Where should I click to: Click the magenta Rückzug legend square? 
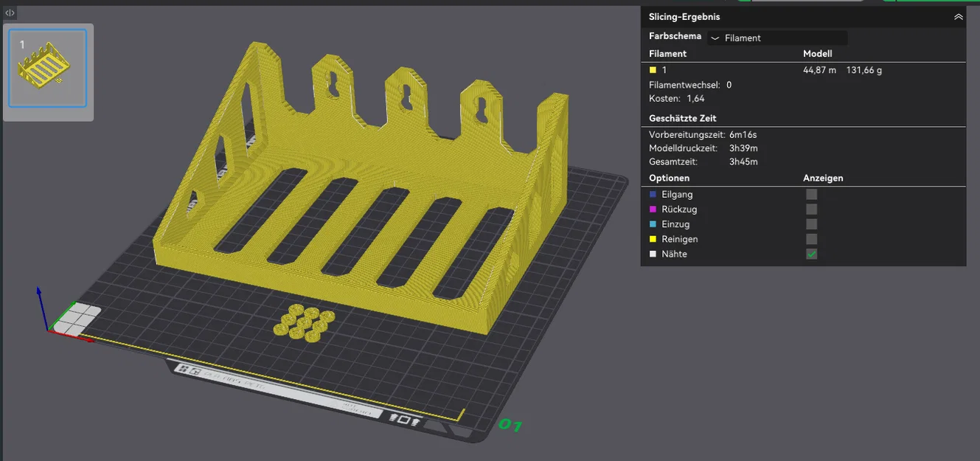(653, 209)
